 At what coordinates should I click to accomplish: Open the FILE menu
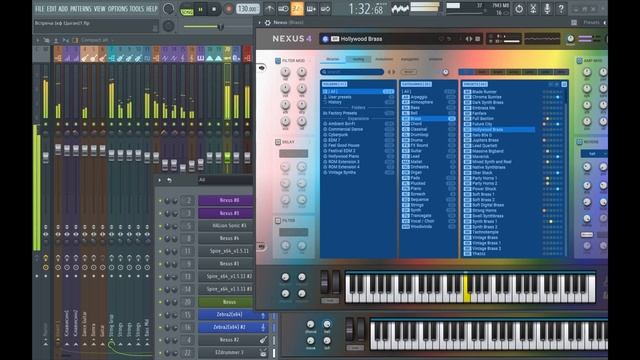coord(40,9)
